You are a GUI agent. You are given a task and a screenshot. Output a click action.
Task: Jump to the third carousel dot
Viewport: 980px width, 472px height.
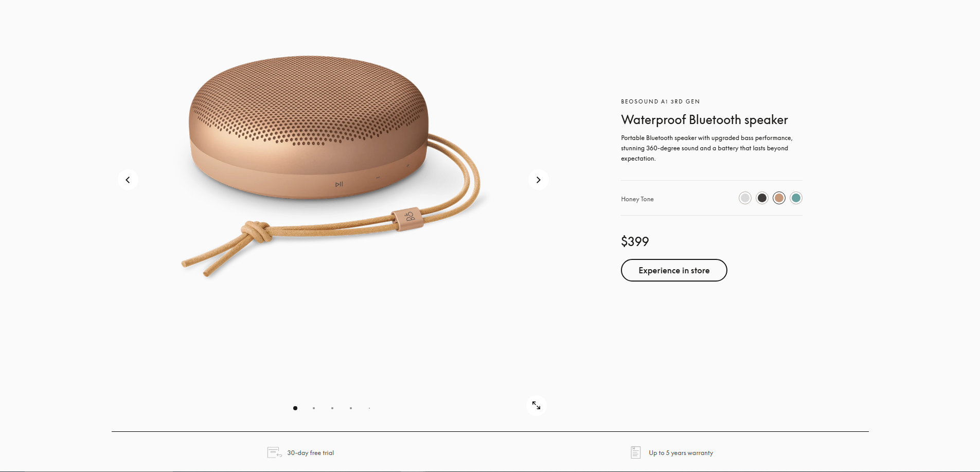[x=332, y=408]
